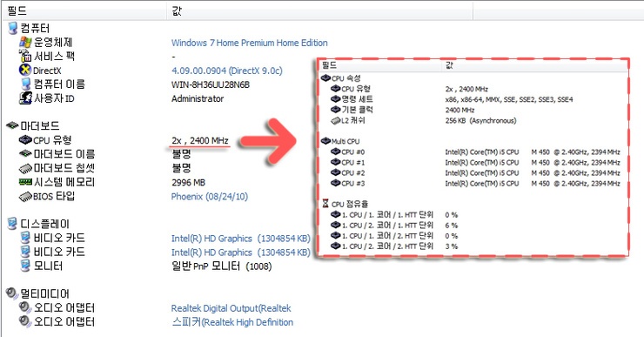This screenshot has height=337, width=644.
Task: Click the green RAM icon beside 시스템 메모리
Action: pos(25,181)
